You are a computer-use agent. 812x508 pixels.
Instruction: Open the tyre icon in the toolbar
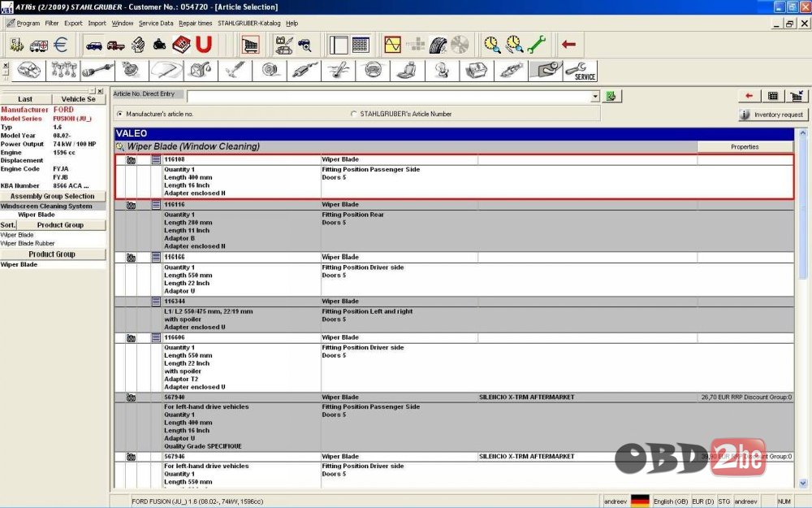click(x=438, y=45)
